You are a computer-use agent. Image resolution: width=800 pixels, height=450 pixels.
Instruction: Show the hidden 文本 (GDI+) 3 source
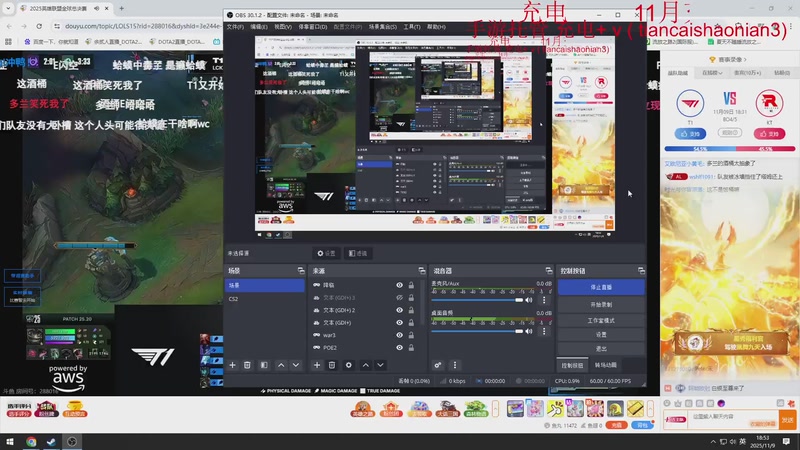tap(399, 298)
